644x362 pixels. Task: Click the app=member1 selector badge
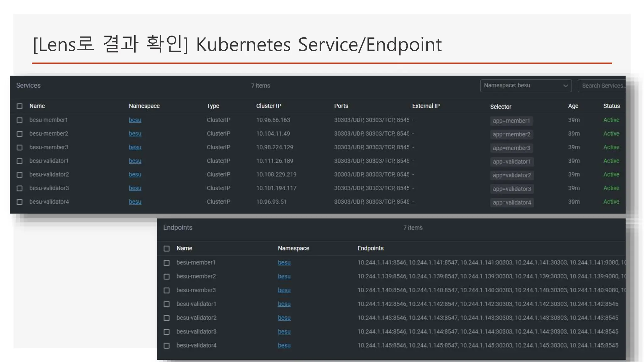click(x=511, y=121)
